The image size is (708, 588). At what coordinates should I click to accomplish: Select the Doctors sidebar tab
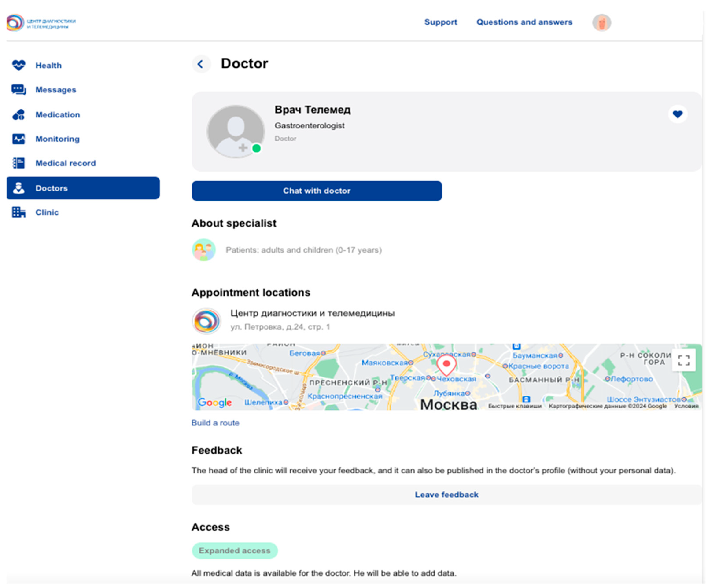tap(83, 188)
